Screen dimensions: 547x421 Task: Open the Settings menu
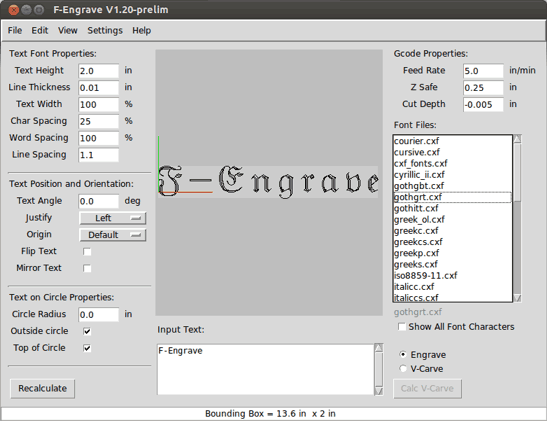105,31
